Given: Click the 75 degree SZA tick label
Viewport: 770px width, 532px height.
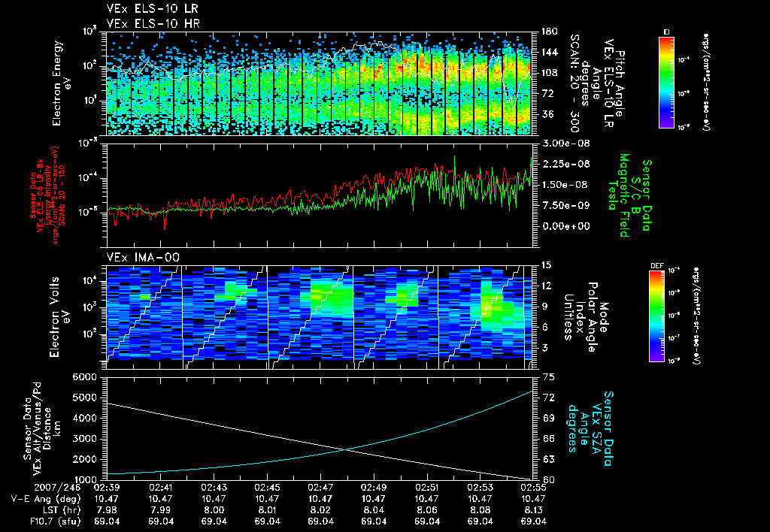Looking at the screenshot, I should pyautogui.click(x=549, y=377).
